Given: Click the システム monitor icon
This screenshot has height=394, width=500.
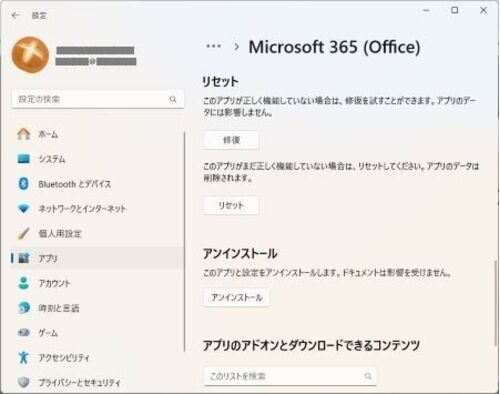Looking at the screenshot, I should pyautogui.click(x=24, y=159).
